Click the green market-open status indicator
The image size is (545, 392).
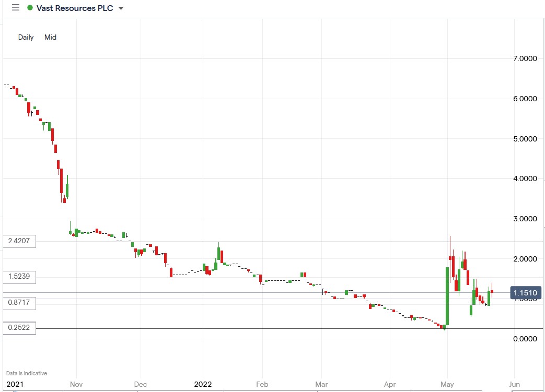(x=30, y=8)
